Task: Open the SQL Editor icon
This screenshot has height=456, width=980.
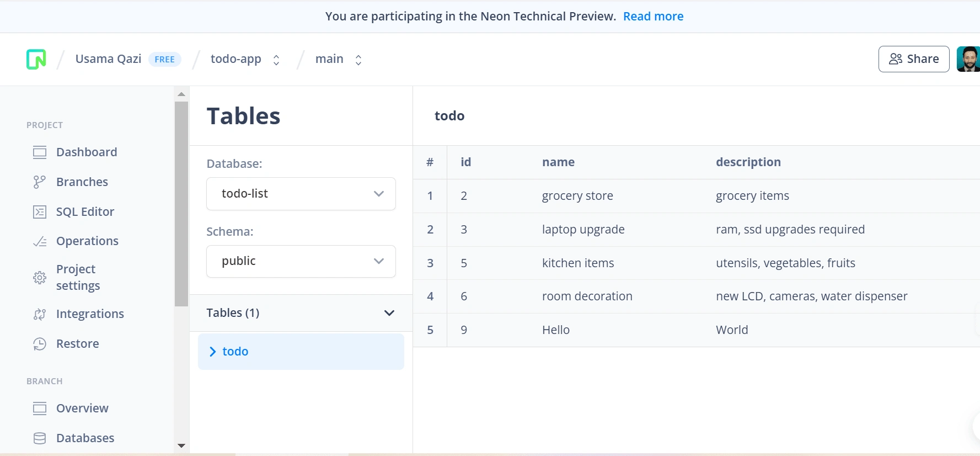Action: point(40,212)
